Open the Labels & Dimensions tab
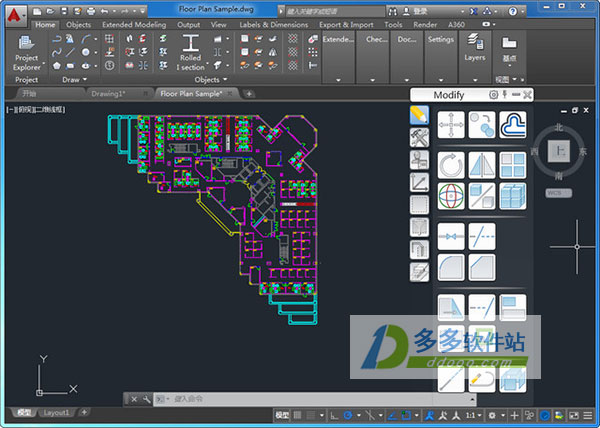The width and height of the screenshot is (600, 428). click(x=274, y=25)
